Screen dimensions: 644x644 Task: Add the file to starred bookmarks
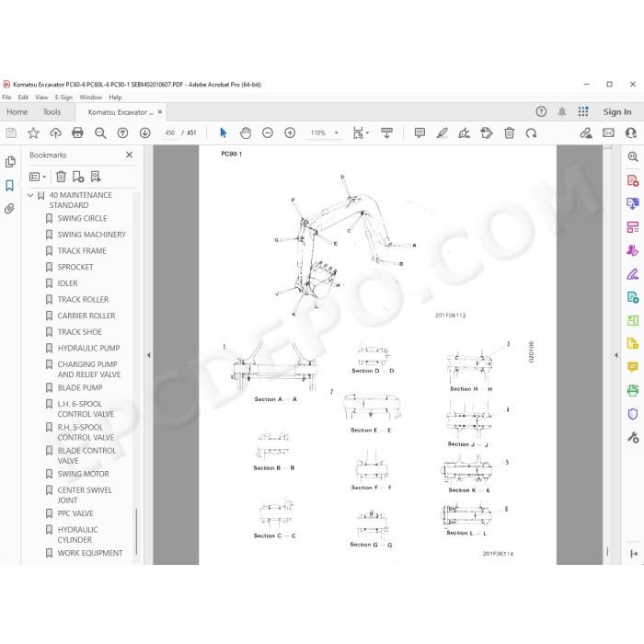pos(33,133)
